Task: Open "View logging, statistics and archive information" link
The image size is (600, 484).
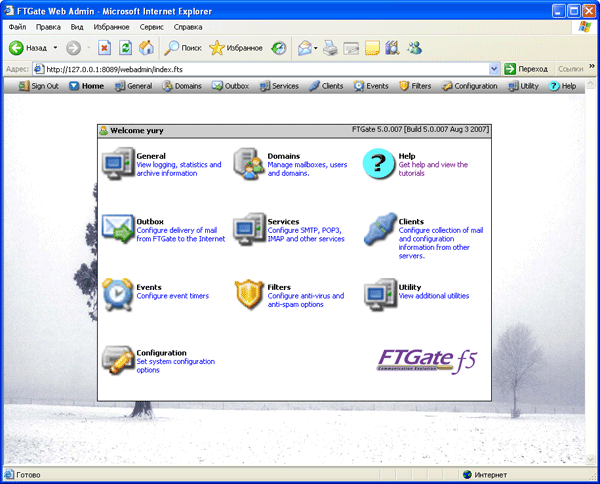Action: tap(179, 169)
